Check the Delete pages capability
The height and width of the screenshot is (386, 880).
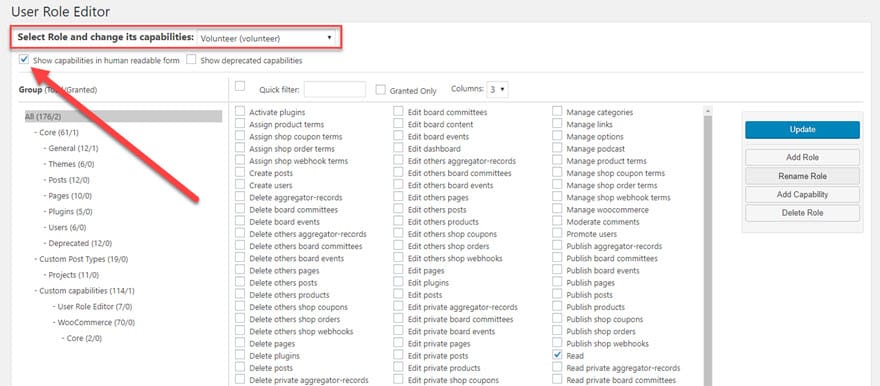click(x=240, y=343)
